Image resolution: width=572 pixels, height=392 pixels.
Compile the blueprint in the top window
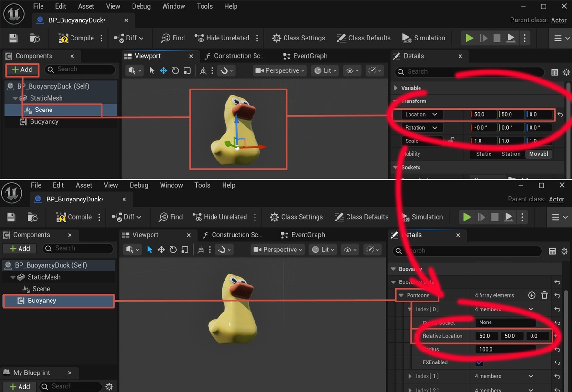point(76,38)
